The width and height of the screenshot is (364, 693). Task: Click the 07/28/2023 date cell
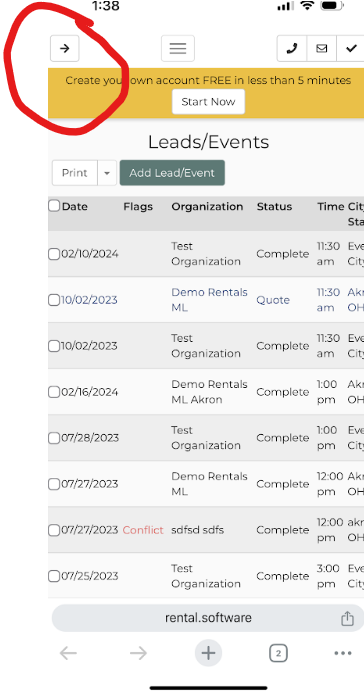point(90,438)
